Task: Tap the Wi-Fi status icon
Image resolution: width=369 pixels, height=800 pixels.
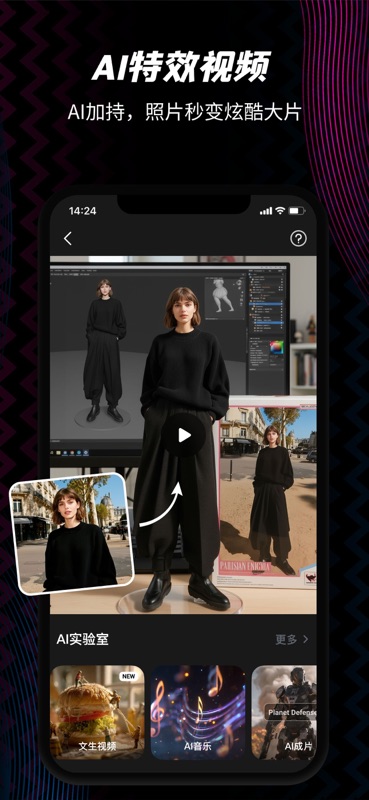Action: [x=280, y=210]
